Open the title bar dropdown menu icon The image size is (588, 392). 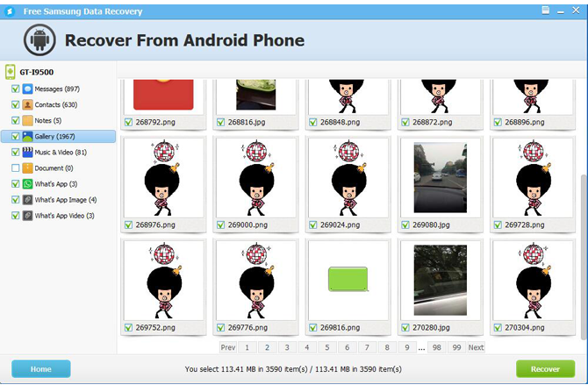546,11
